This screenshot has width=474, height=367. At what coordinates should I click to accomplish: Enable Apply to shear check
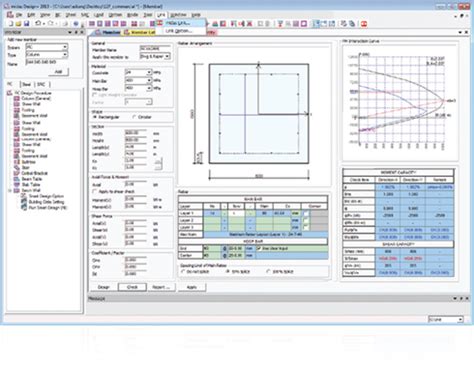click(x=95, y=192)
